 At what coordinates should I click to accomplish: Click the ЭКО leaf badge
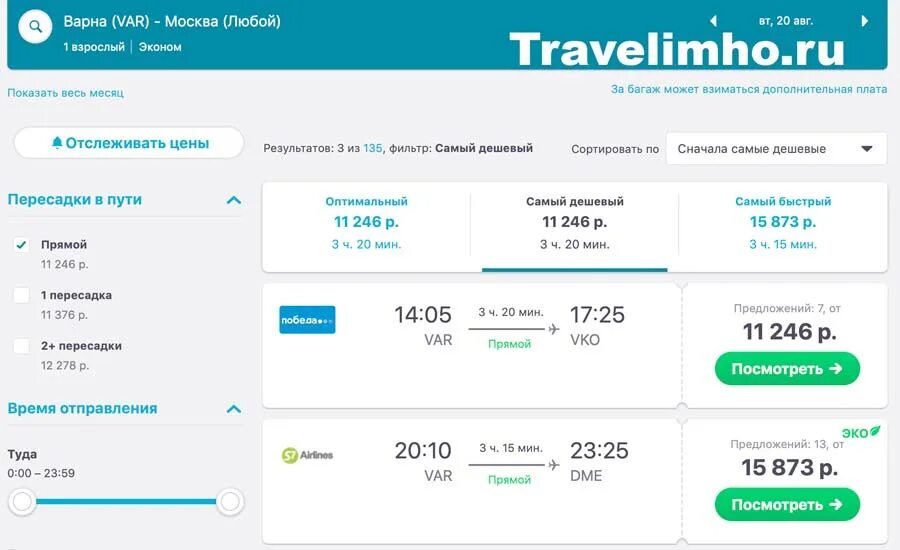click(x=860, y=432)
